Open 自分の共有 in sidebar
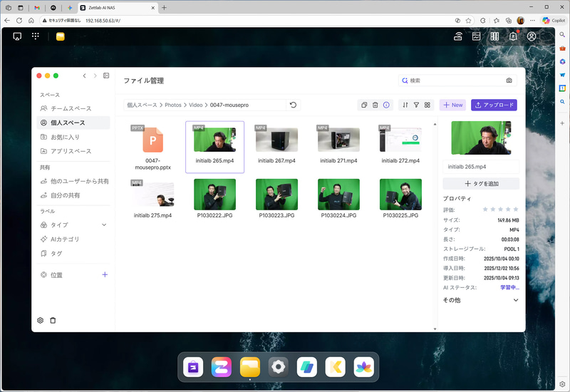The image size is (570, 392). click(x=73, y=195)
